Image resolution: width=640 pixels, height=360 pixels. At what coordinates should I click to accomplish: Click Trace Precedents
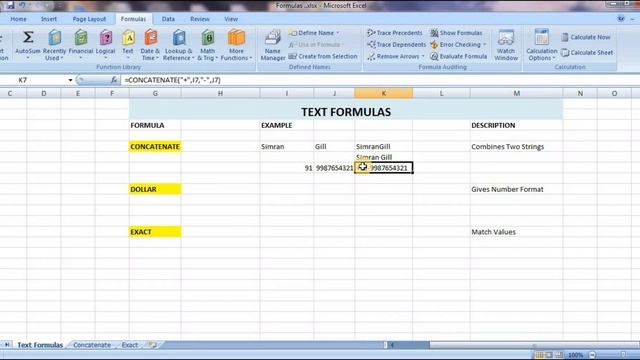coord(394,33)
